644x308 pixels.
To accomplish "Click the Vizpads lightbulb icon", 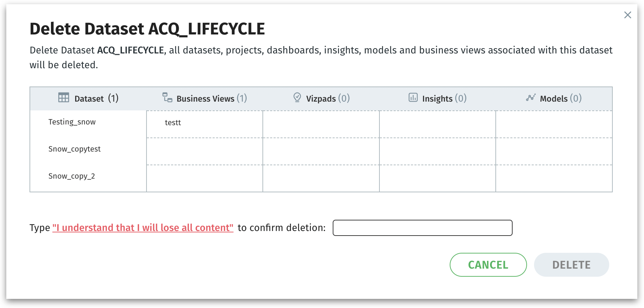I will (x=297, y=97).
